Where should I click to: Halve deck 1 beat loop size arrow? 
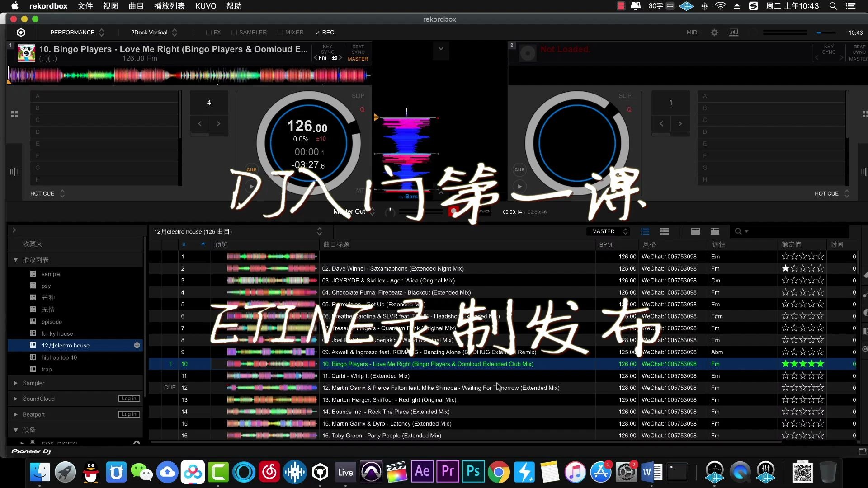(x=199, y=123)
